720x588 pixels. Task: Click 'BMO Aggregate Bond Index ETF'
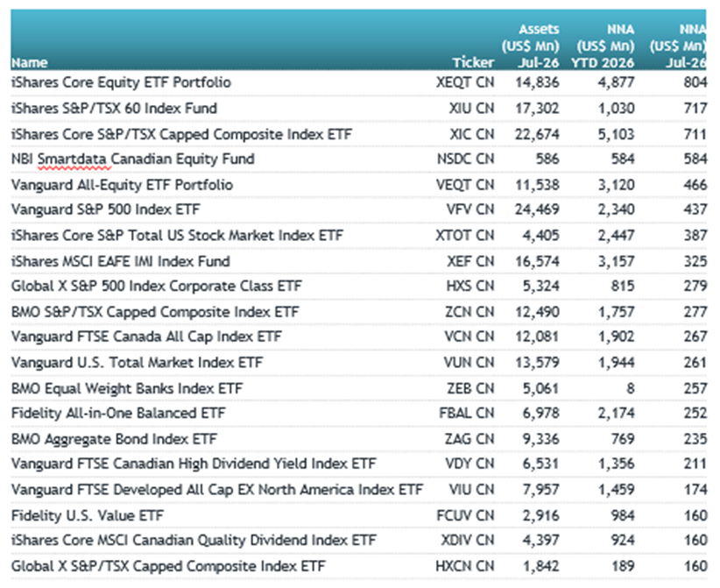(114, 439)
